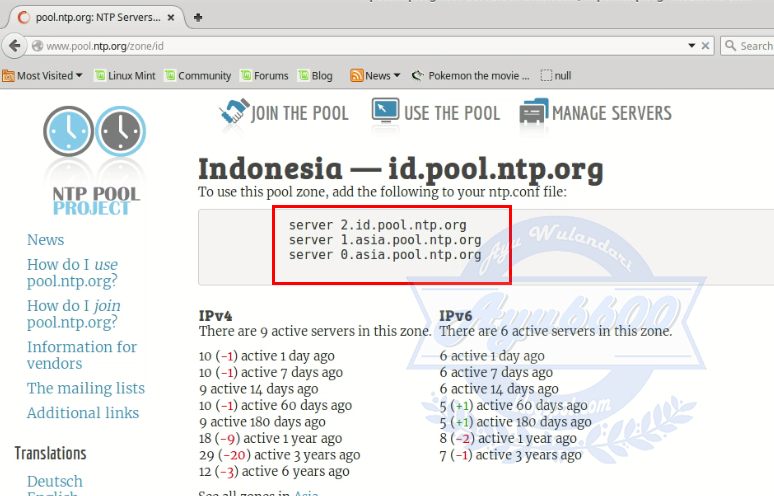The height and width of the screenshot is (496, 774).
Task: Click '6 active 7 days ago' entry
Action: 496,372
